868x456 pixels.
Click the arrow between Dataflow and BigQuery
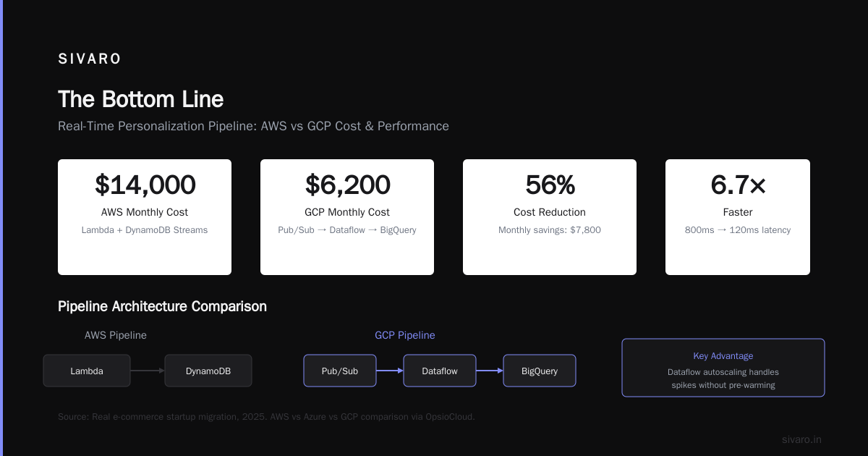point(490,371)
